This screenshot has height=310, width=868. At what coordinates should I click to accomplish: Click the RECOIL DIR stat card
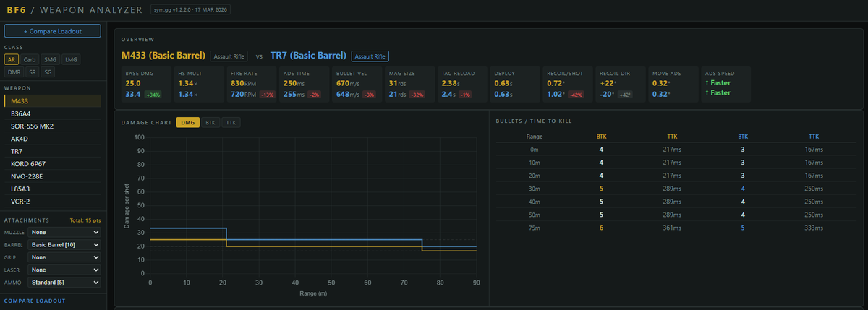620,84
